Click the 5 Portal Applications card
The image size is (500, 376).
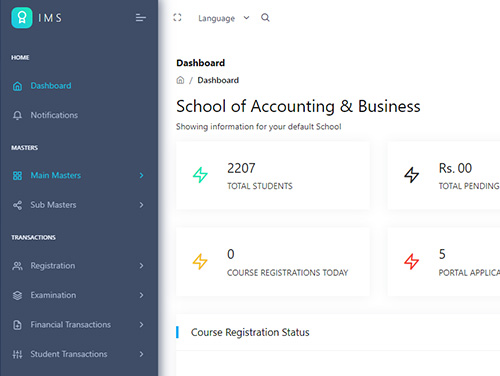pos(444,262)
